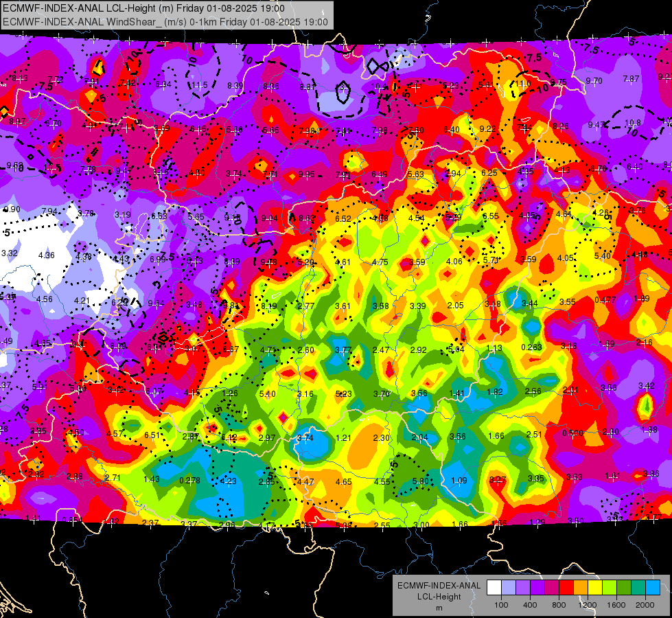
Task: Click the white legend color swatch
Action: [x=494, y=588]
